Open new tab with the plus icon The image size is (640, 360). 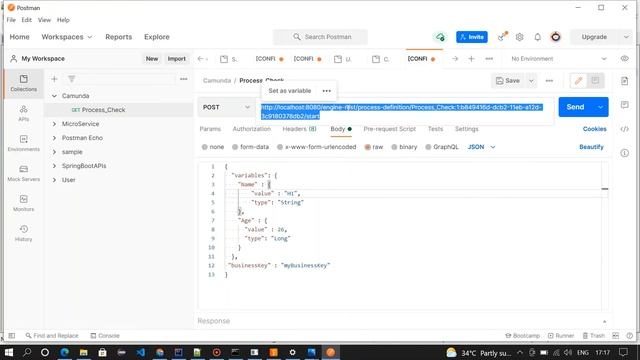pos(471,59)
